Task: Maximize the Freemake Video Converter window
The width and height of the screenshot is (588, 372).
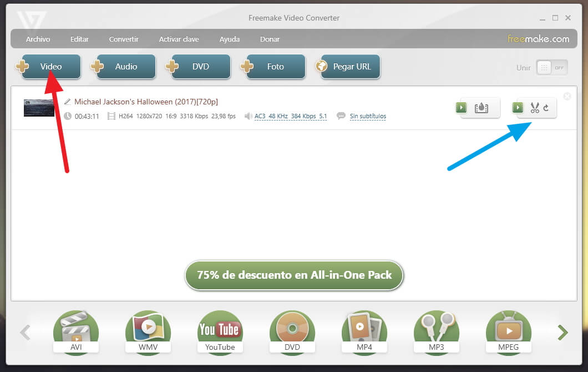Action: click(x=555, y=18)
